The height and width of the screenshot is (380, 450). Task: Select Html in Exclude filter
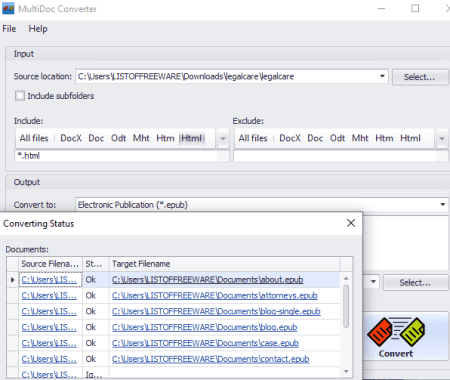pyautogui.click(x=410, y=138)
